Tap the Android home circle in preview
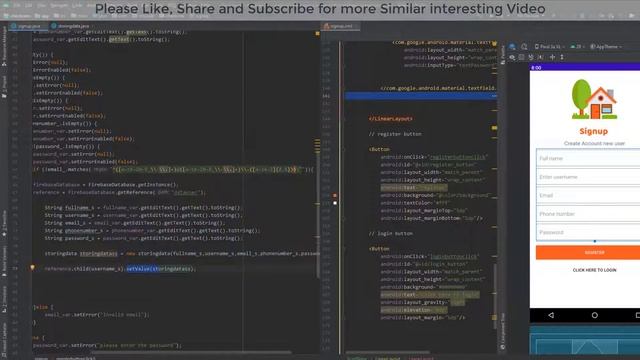This screenshot has width=640, height=360. pyautogui.click(x=594, y=315)
